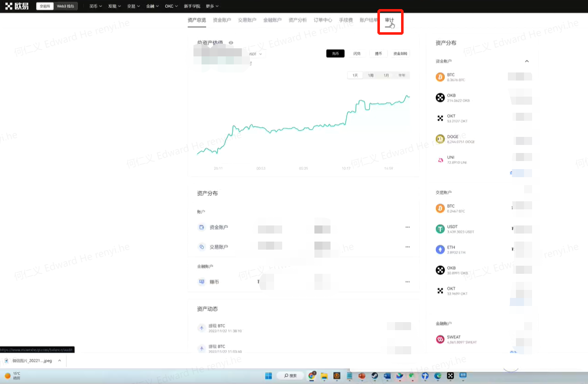The image size is (588, 384).
Task: Click the 充币 deposit button
Action: click(x=335, y=53)
